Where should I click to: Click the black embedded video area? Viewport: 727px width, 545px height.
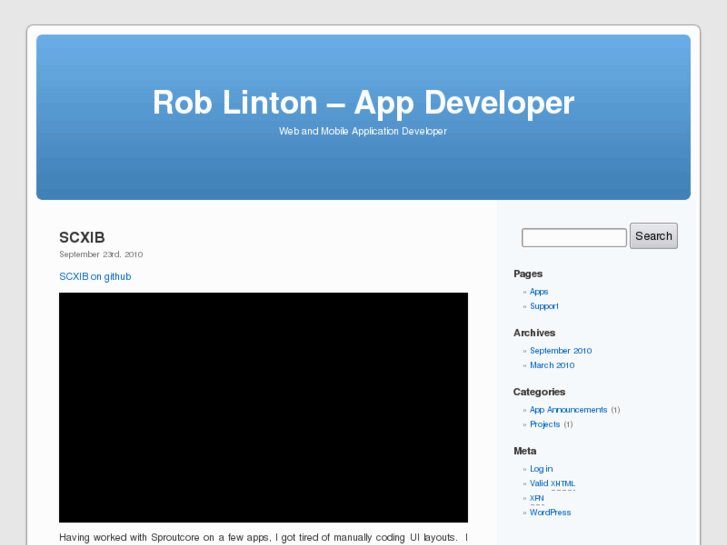[x=263, y=407]
